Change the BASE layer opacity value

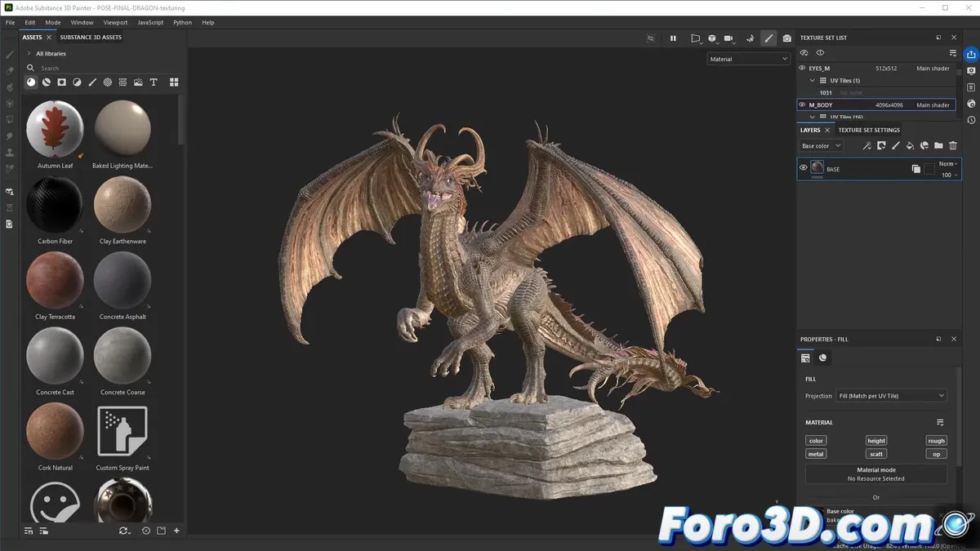(x=946, y=174)
